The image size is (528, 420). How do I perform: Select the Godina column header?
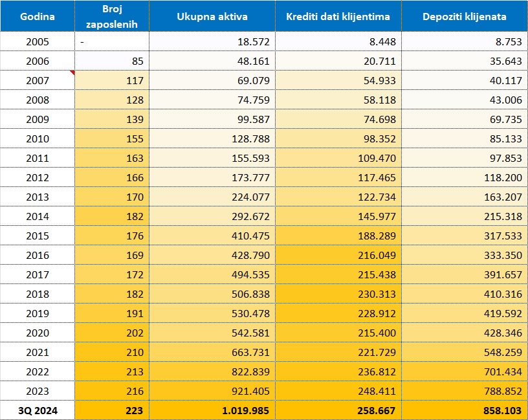click(x=37, y=16)
